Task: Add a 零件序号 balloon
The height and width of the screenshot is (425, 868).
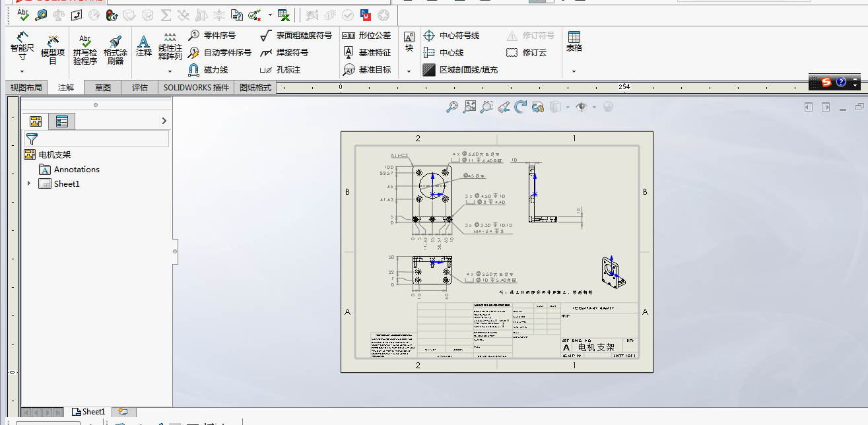Action: point(212,35)
